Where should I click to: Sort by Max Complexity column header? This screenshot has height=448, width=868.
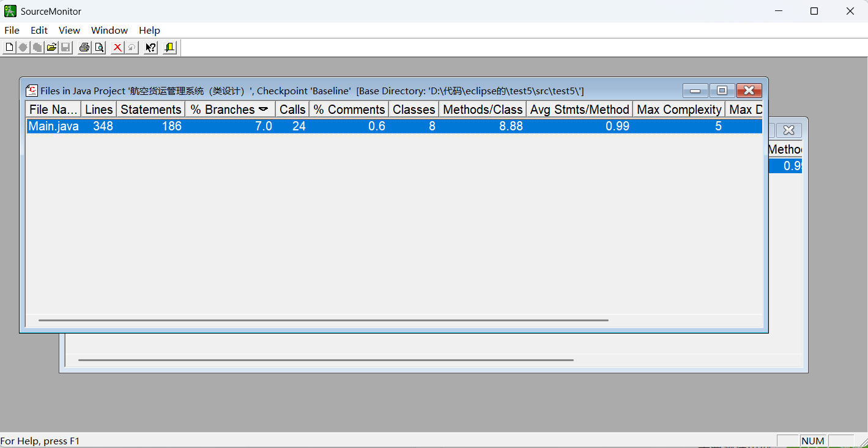pos(679,110)
